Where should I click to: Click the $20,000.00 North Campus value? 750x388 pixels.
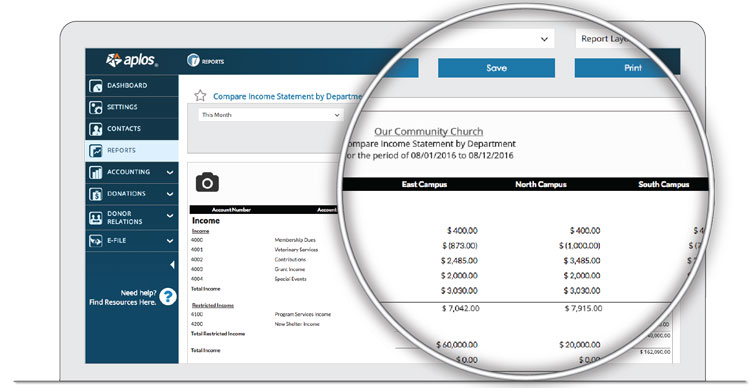click(x=580, y=344)
